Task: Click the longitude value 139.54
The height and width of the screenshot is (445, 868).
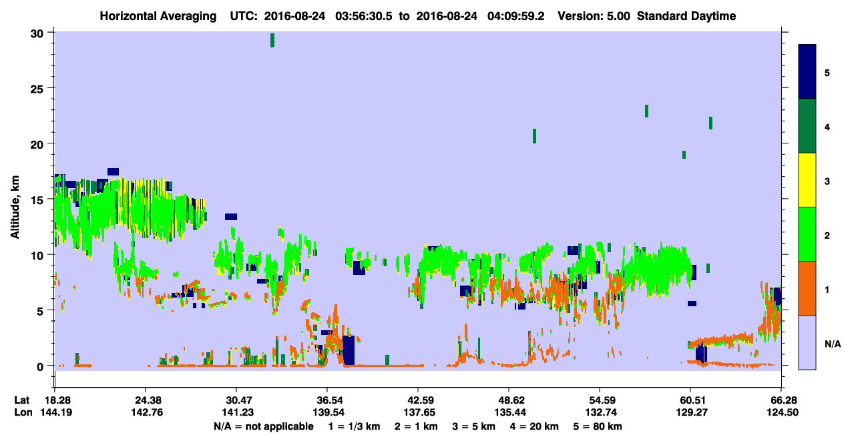Action: pyautogui.click(x=327, y=412)
